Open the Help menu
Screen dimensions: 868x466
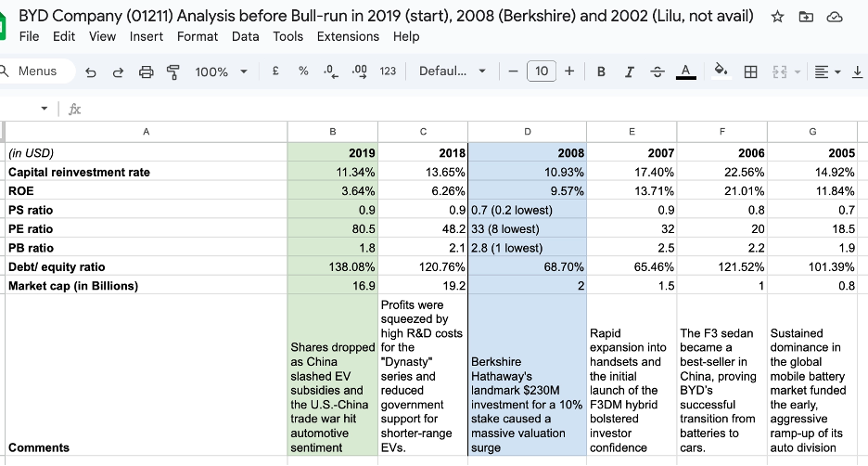tap(406, 36)
